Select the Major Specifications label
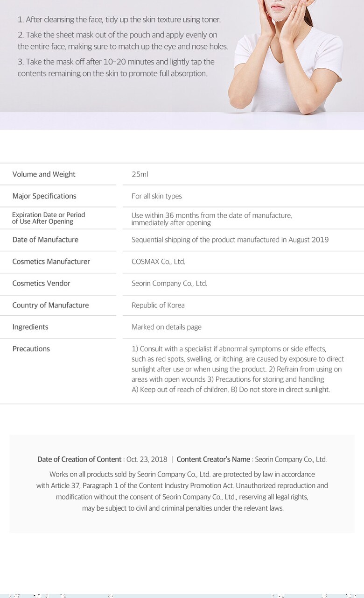 point(44,196)
